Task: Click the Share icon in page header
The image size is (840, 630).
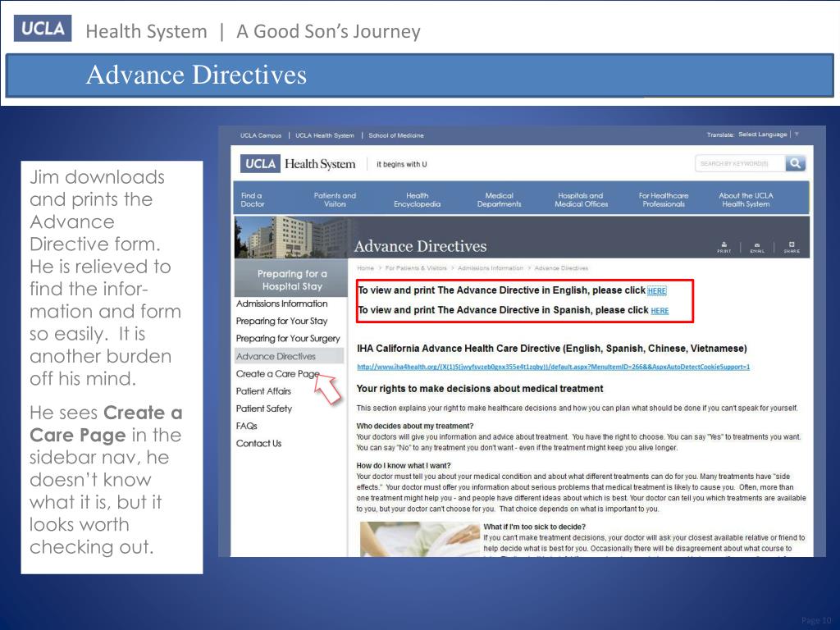Action: pos(792,247)
